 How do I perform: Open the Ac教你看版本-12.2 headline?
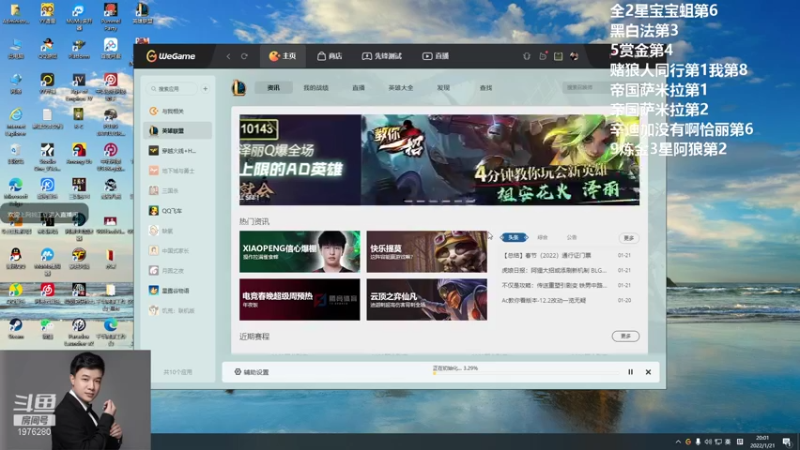click(543, 301)
